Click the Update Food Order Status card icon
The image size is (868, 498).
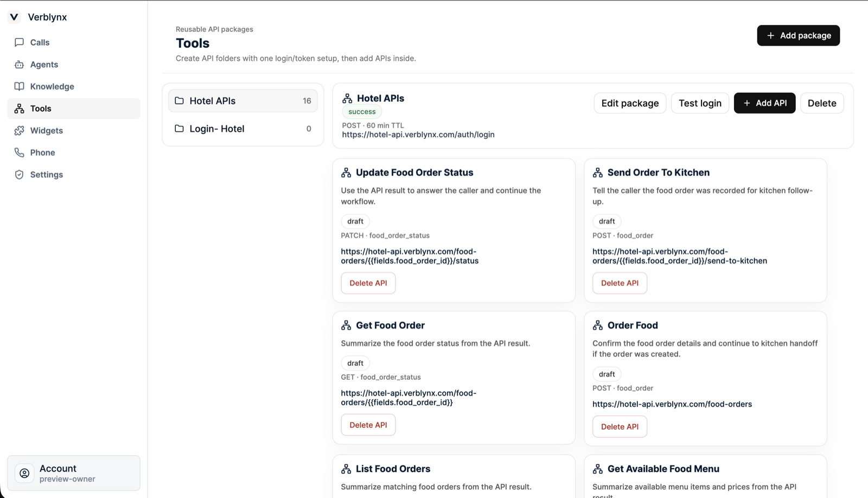click(346, 173)
